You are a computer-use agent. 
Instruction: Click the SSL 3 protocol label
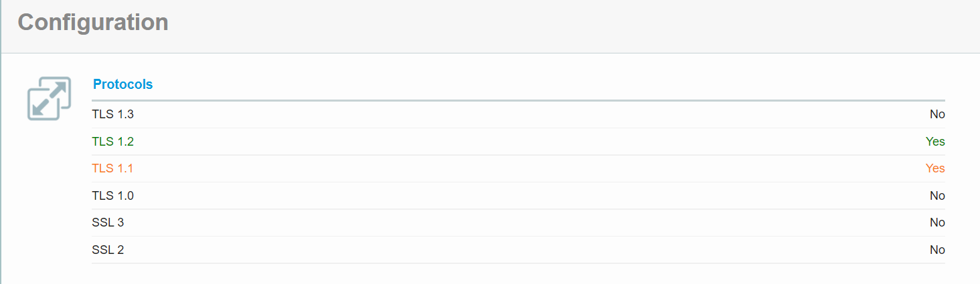(108, 223)
